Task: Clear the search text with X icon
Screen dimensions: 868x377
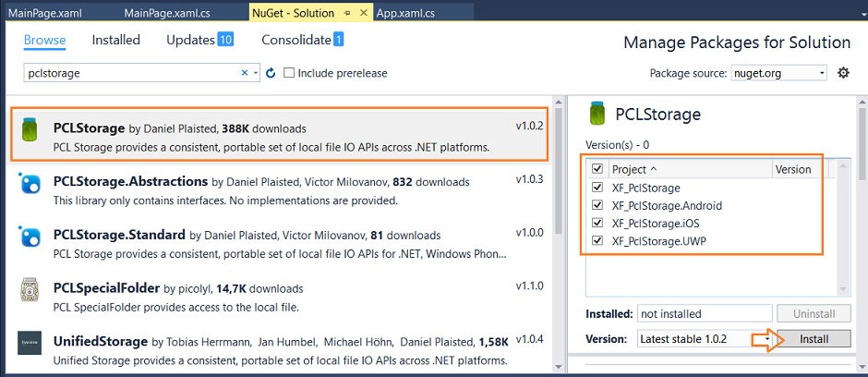Action: tap(245, 73)
